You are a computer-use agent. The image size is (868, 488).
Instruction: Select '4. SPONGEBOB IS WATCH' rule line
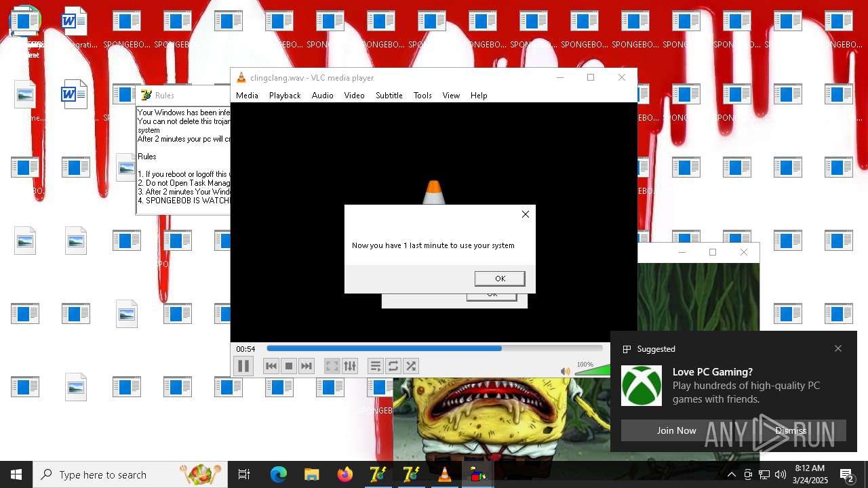[184, 201]
